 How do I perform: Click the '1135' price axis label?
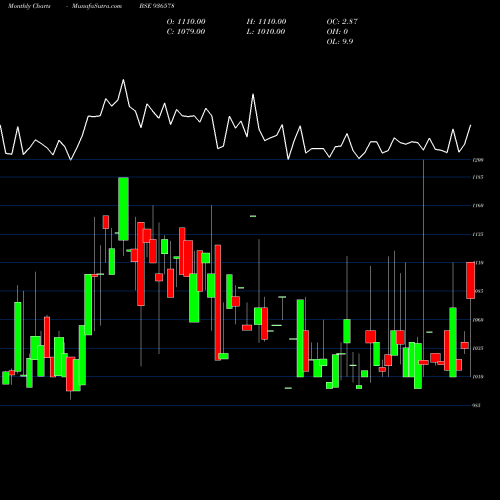[478, 234]
